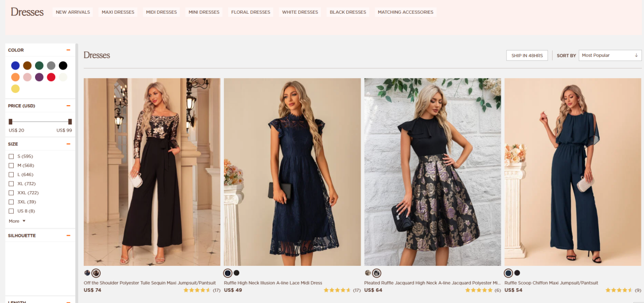This screenshot has height=303, width=644.
Task: Filter by the white color swatch
Action: click(x=63, y=77)
